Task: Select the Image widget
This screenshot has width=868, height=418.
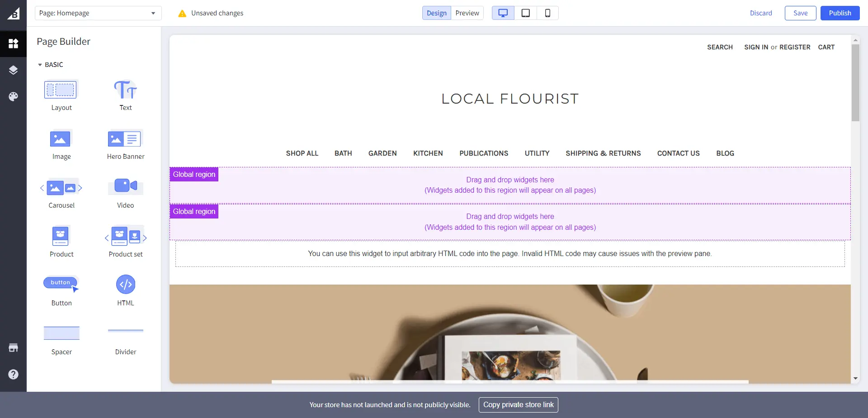Action: 61,144
